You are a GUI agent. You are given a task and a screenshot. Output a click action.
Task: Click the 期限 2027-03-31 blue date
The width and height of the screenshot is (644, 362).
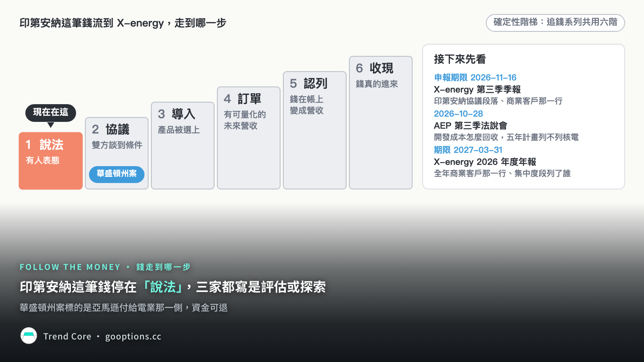point(468,150)
